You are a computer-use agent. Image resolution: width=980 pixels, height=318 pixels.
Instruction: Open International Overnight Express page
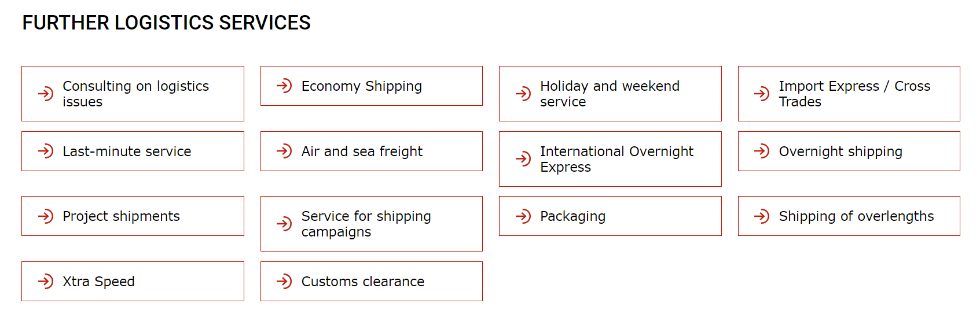(610, 159)
